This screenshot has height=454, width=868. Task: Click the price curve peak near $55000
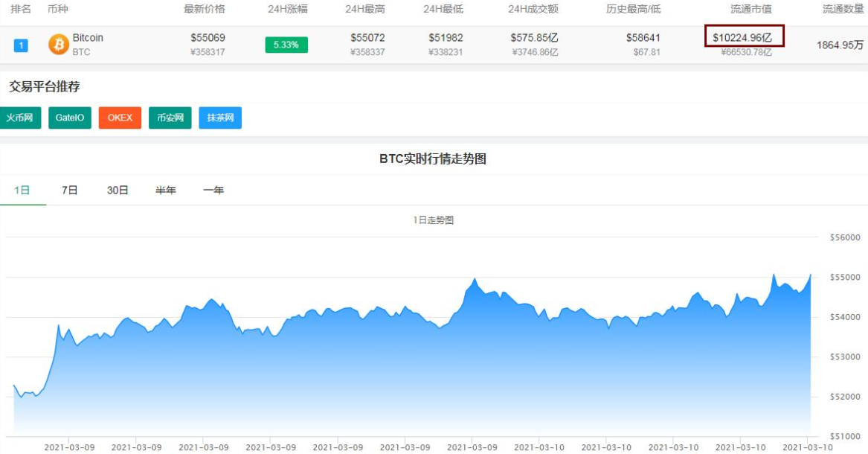476,278
